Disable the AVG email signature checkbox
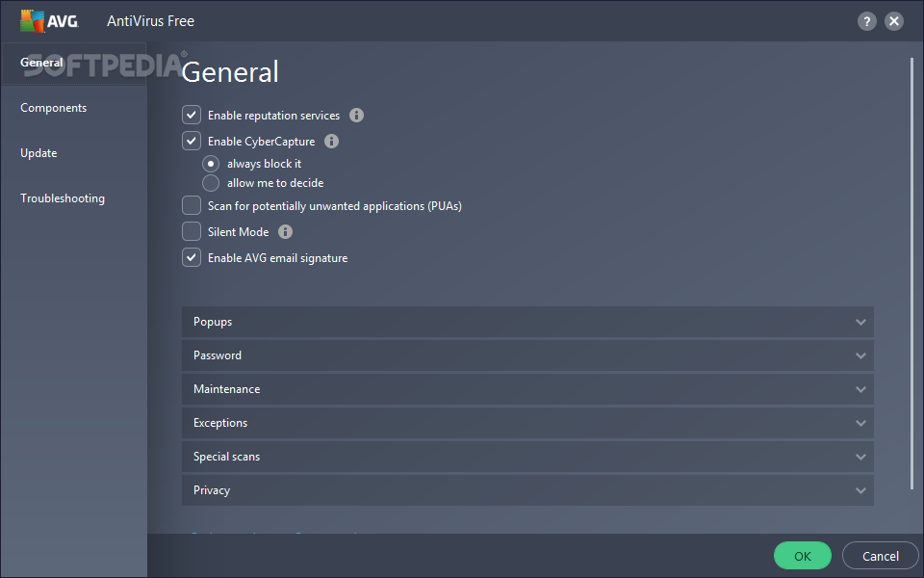Image resolution: width=924 pixels, height=578 pixels. point(192,257)
